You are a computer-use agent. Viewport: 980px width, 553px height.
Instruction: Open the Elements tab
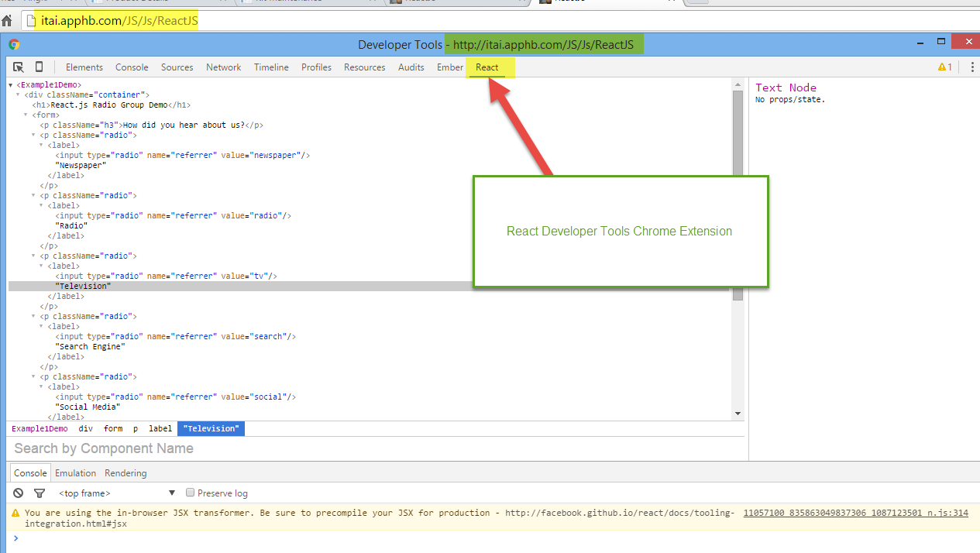click(84, 67)
